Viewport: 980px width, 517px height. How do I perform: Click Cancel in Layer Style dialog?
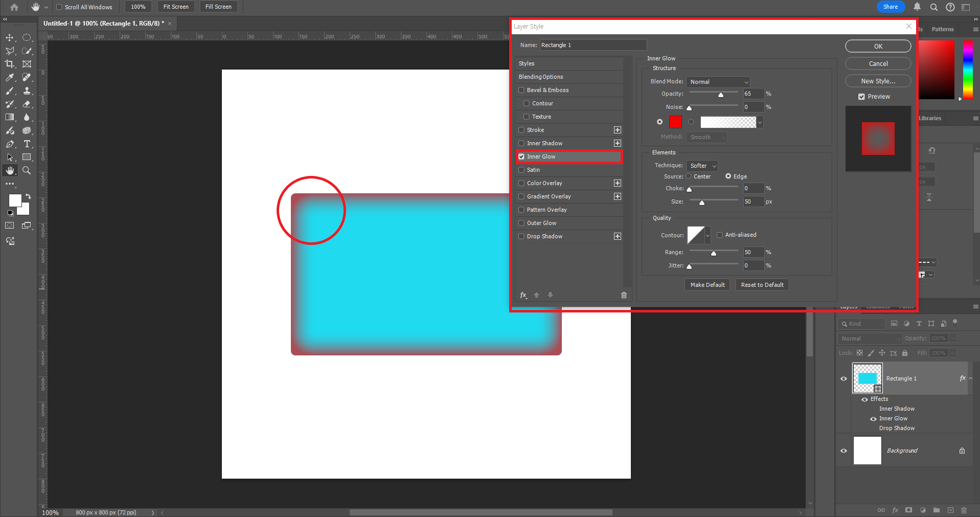tap(878, 63)
